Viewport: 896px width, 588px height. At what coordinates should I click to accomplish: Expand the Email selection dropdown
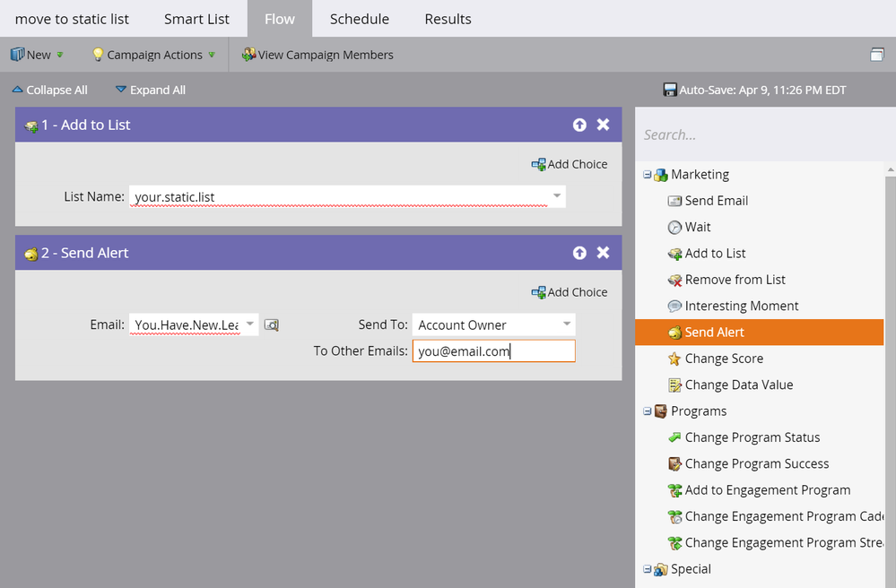pyautogui.click(x=250, y=324)
